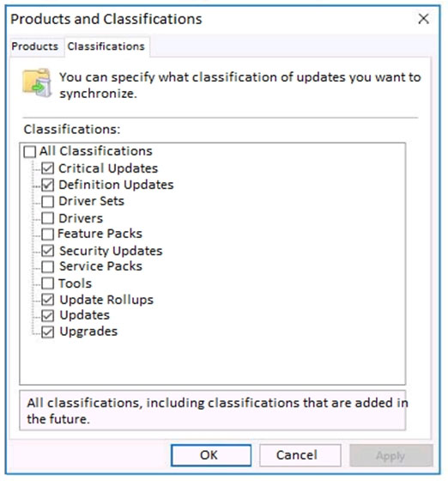Uncheck the Definition Updates checkbox
The image size is (448, 481).
(x=48, y=185)
